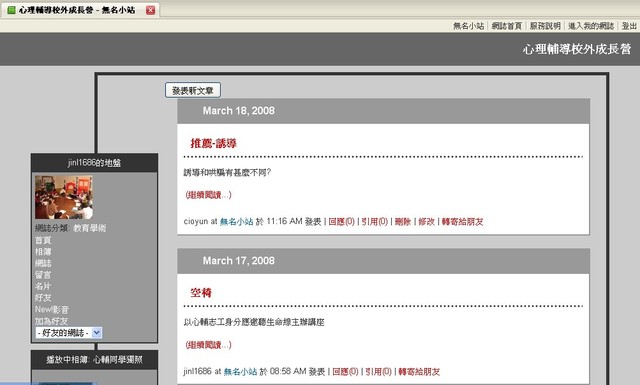The image size is (640, 385).
Task: Open the post title 空椅
Action: pos(201,293)
